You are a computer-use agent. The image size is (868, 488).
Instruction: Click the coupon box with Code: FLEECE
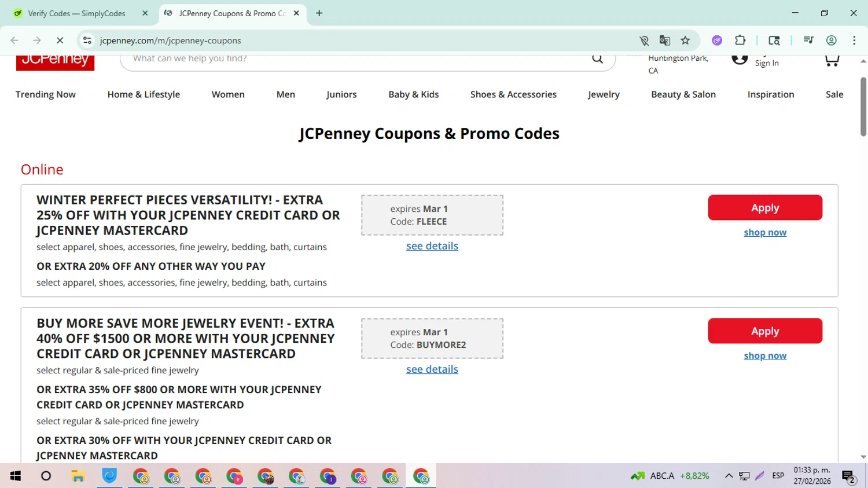432,215
